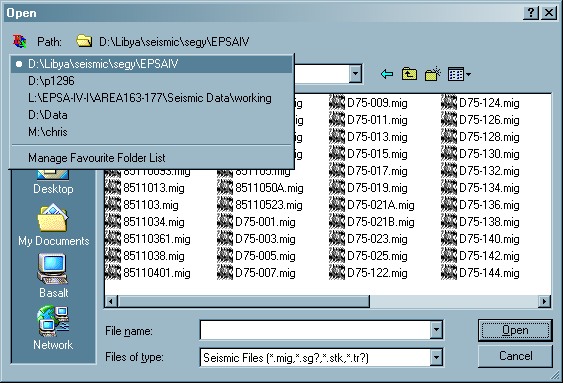
Task: Select file 8511013.mig
Action: pos(145,188)
